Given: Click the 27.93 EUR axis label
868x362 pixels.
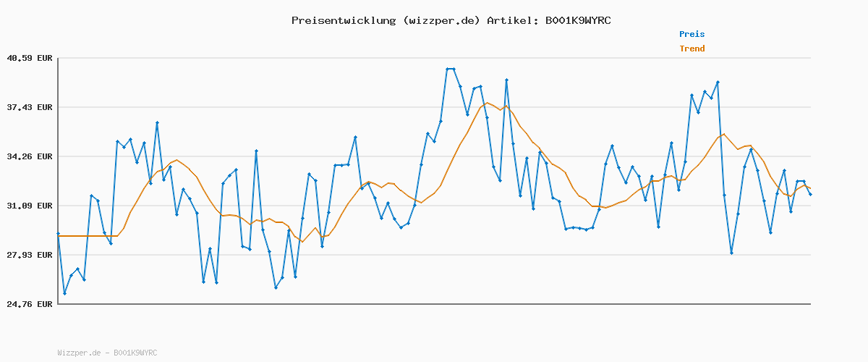Looking at the screenshot, I should pos(30,255).
